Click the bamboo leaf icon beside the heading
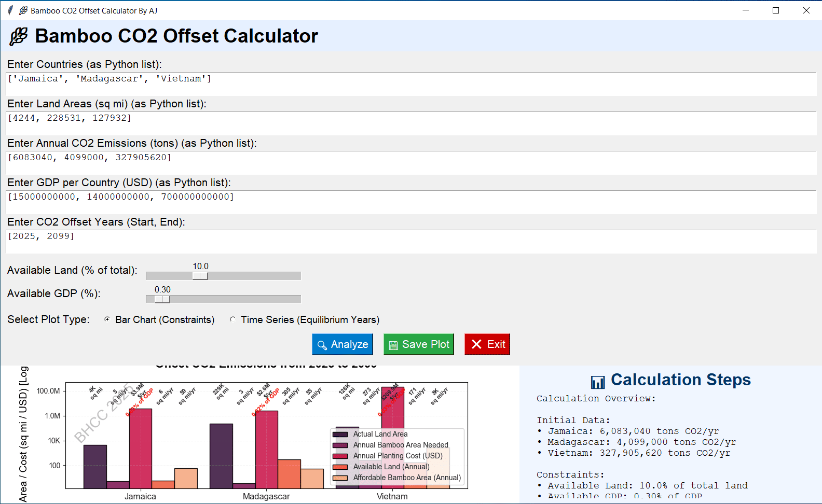Viewport: 822px width, 504px height. 19,36
